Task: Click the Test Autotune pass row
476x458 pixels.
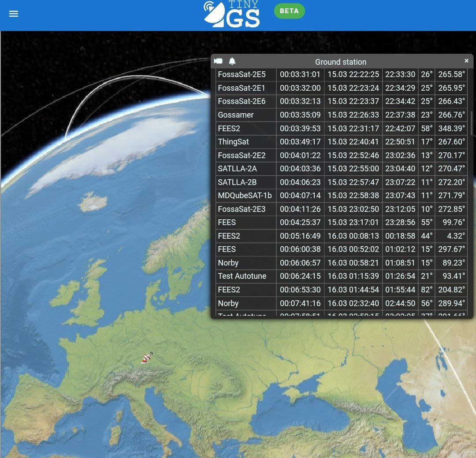Action: (x=242, y=276)
